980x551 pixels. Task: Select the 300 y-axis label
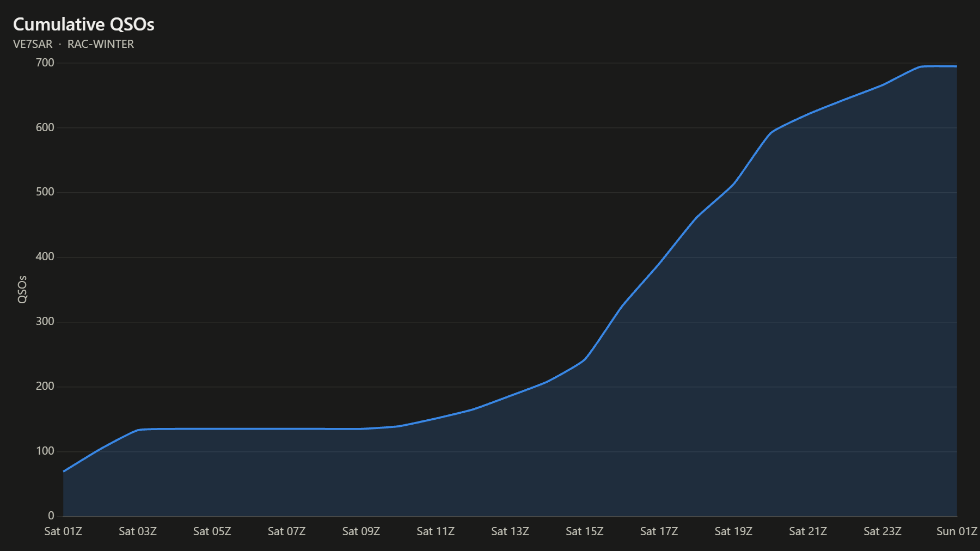coord(45,322)
